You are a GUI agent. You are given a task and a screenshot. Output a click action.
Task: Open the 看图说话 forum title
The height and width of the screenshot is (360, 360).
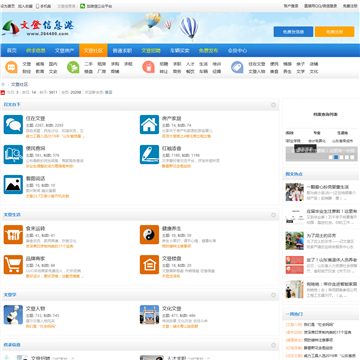point(35,178)
